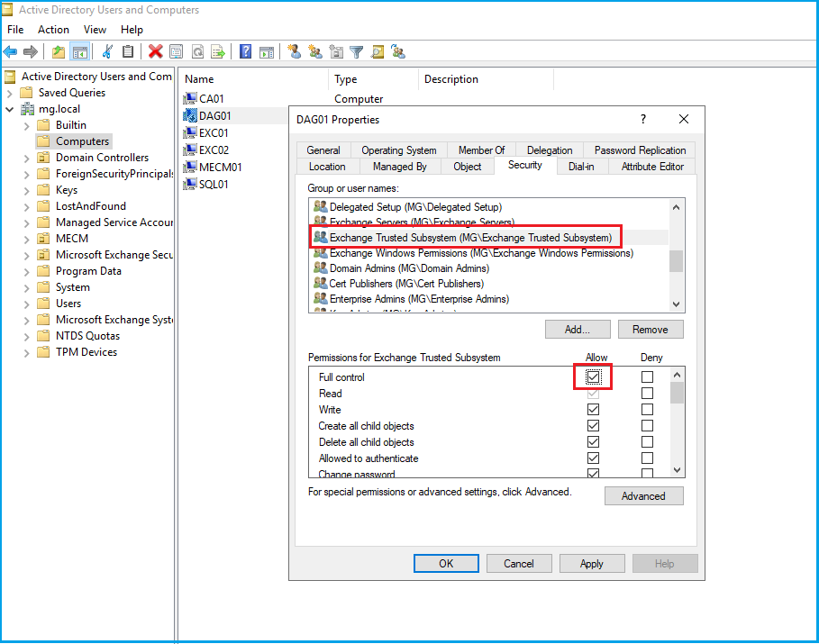Open the Action menu

point(53,30)
